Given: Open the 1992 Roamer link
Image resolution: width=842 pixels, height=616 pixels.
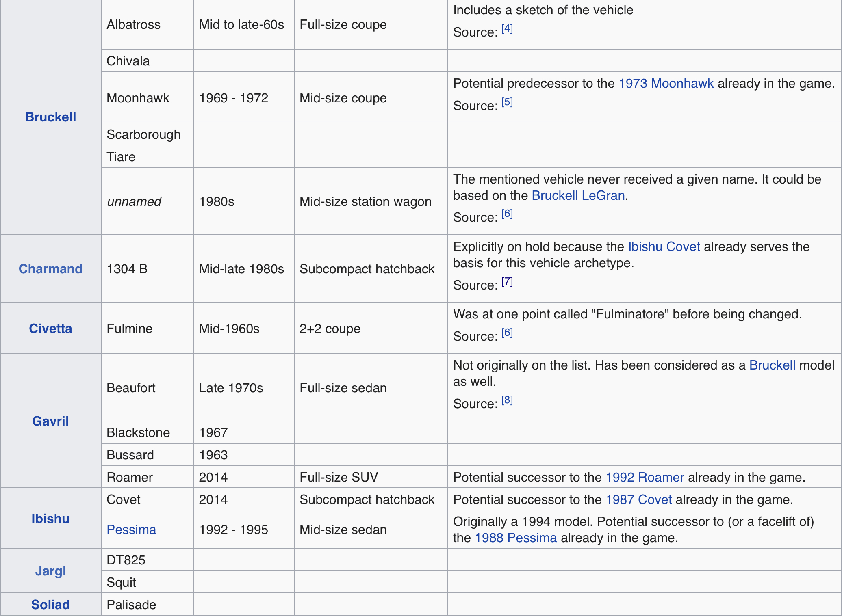Looking at the screenshot, I should coord(645,477).
